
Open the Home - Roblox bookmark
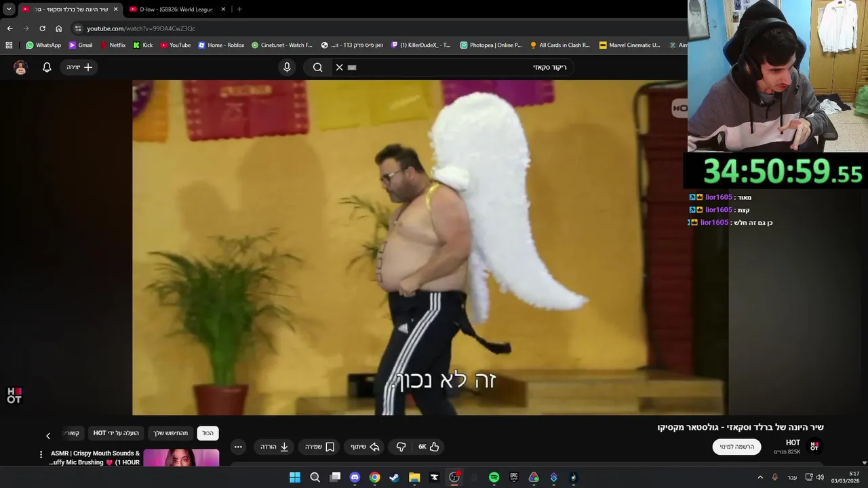pos(221,45)
